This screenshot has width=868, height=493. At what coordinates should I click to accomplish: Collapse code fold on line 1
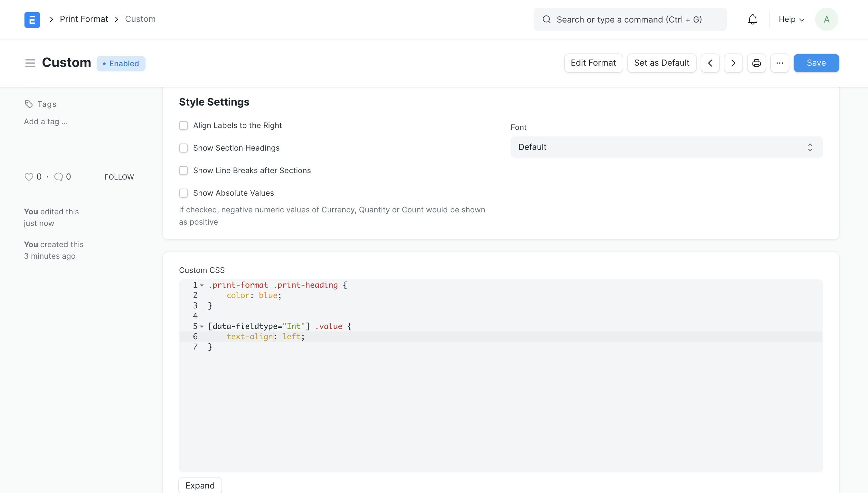(202, 285)
